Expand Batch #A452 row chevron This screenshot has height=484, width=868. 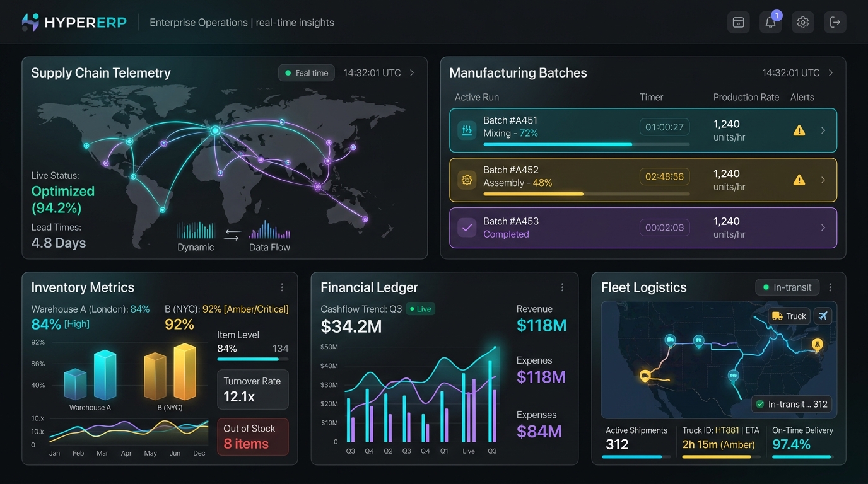[x=823, y=180]
